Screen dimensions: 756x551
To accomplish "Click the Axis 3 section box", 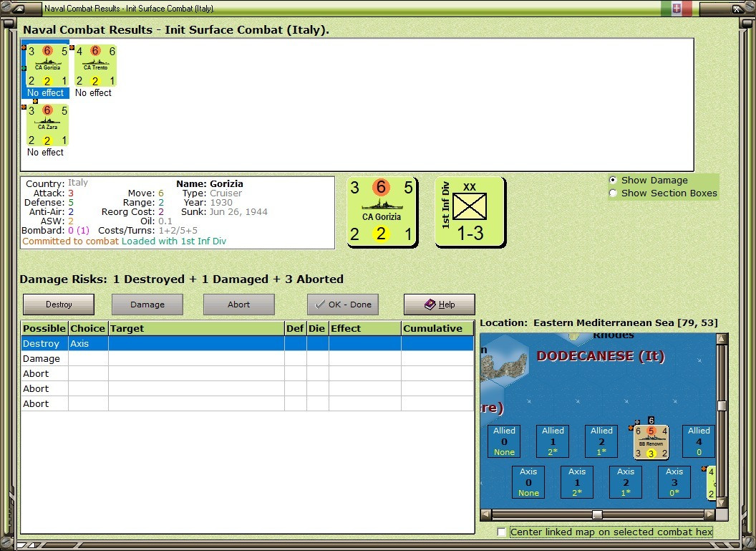I will pyautogui.click(x=674, y=482).
